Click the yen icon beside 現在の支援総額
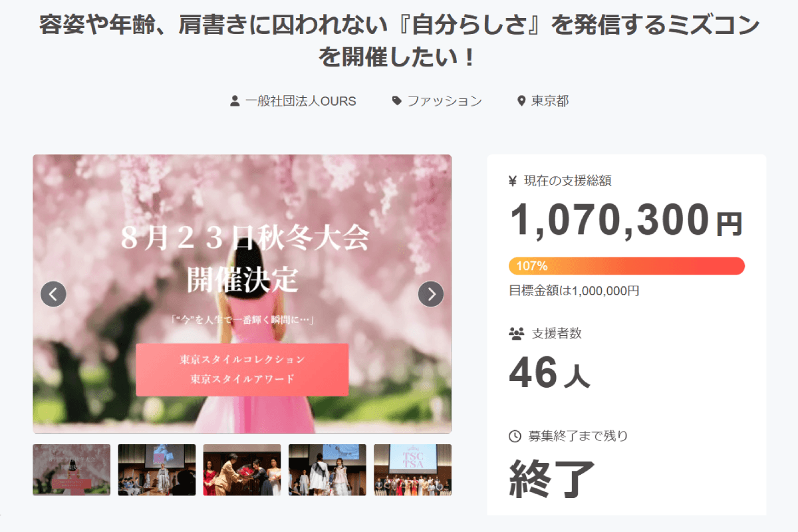Viewport: 798px width, 532px height. 513,181
